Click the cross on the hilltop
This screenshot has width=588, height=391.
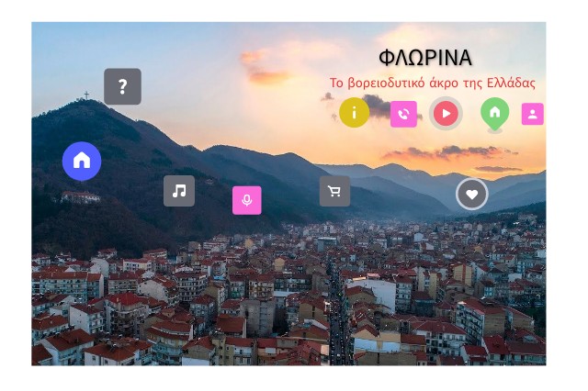(x=86, y=95)
